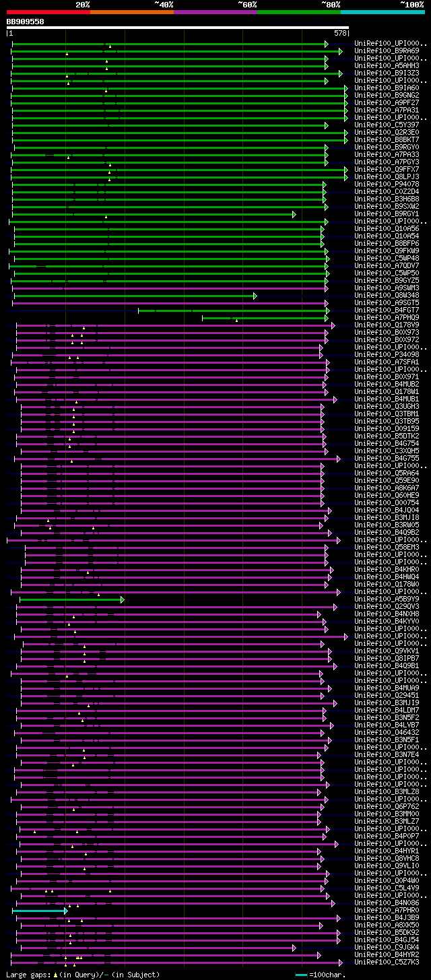Image resolution: width=431 pixels, height=980 pixels.
Task: Select the label UniRef100_B3N7E4
Action: [387, 754]
